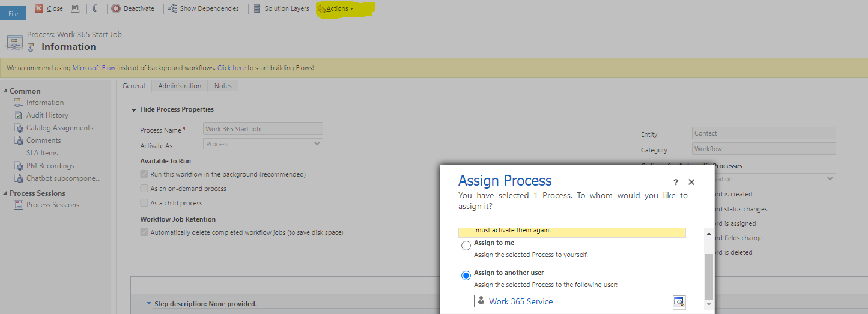This screenshot has width=868, height=314.
Task: Close the Assign Process dialog with X
Action: [691, 182]
